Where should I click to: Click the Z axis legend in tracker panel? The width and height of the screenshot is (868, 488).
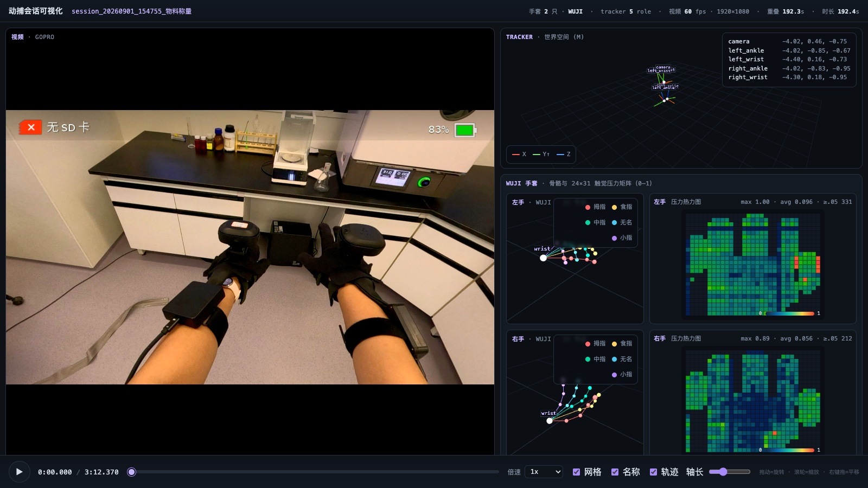[564, 155]
